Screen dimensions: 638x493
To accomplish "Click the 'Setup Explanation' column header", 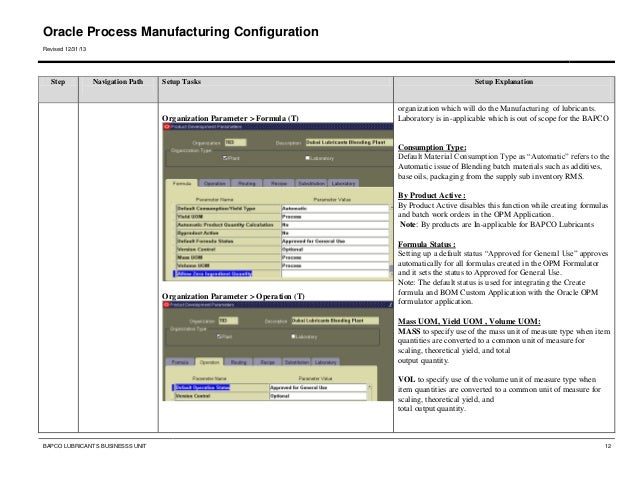I will coord(504,81).
